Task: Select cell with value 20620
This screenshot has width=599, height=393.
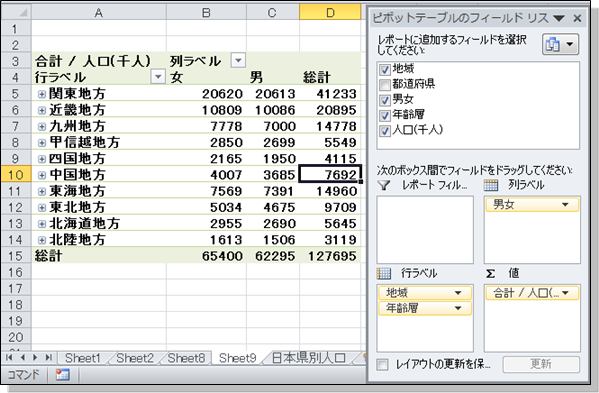Action: [206, 94]
